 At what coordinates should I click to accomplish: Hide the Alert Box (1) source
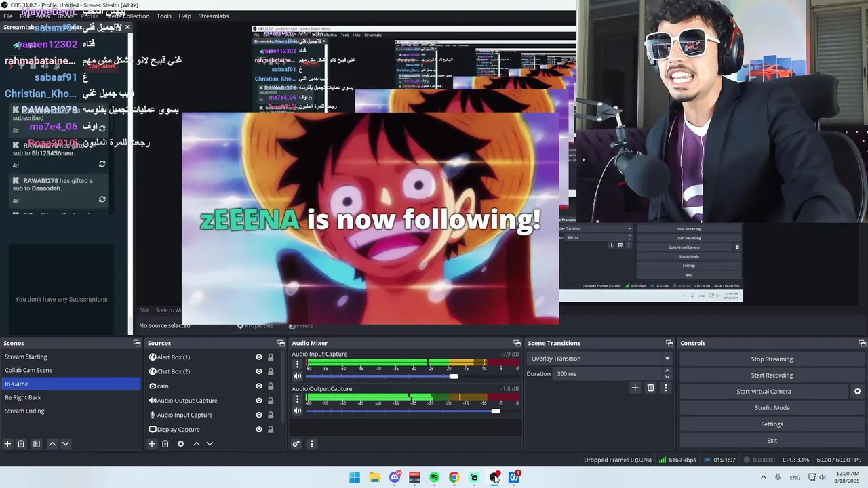tap(258, 357)
